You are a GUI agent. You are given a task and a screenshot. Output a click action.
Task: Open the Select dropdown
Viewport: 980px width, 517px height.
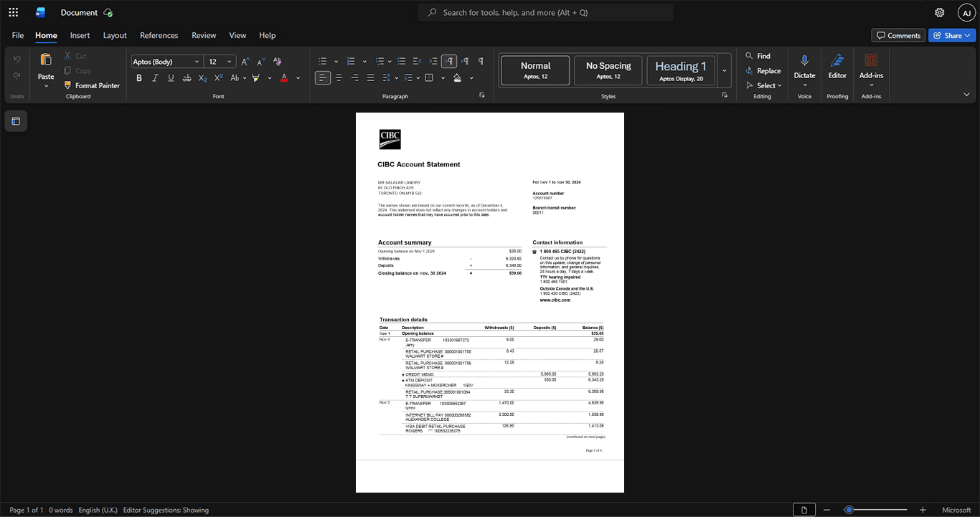point(764,85)
